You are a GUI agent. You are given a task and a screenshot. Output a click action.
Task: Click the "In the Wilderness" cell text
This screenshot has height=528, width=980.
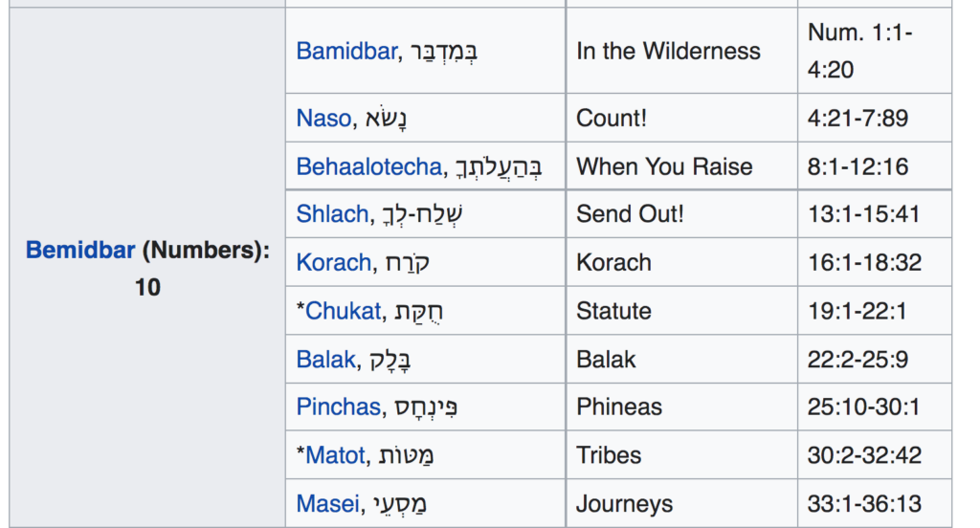coord(668,51)
